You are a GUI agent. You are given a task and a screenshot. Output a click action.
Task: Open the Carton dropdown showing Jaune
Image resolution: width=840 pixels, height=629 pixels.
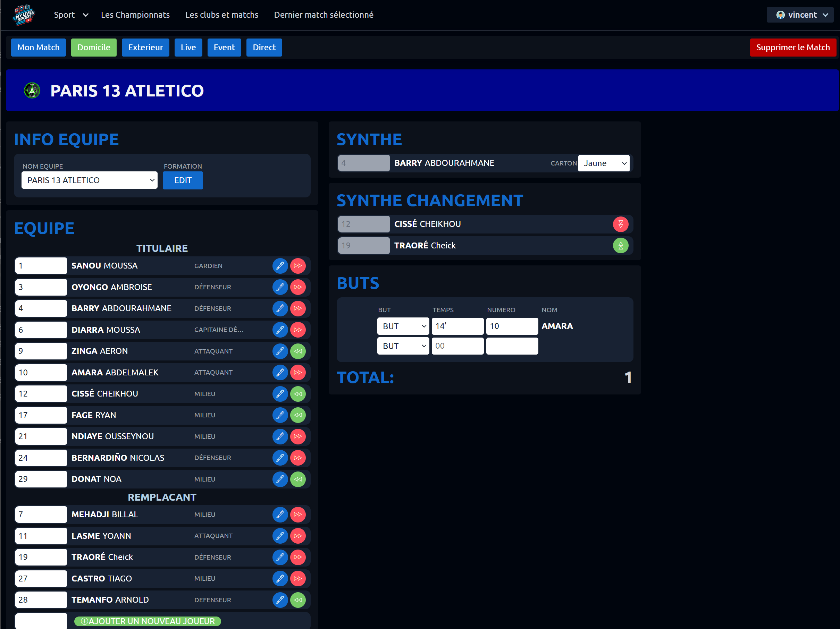click(603, 163)
